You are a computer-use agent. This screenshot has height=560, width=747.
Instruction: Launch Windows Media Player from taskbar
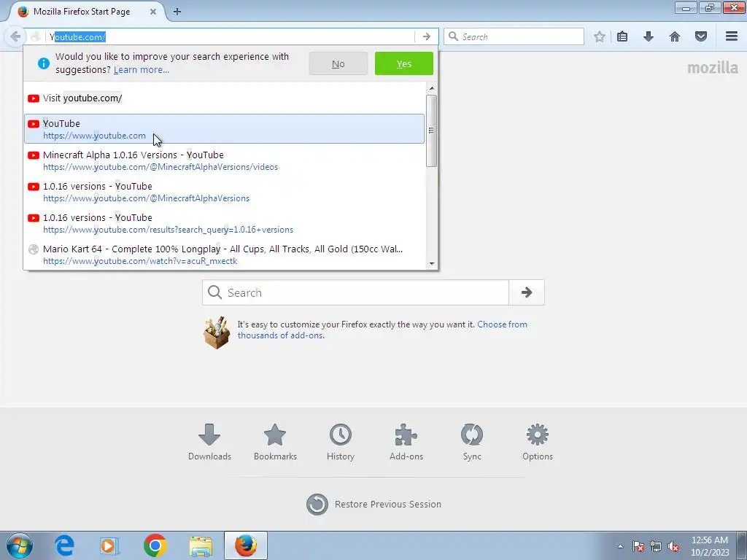tap(109, 545)
